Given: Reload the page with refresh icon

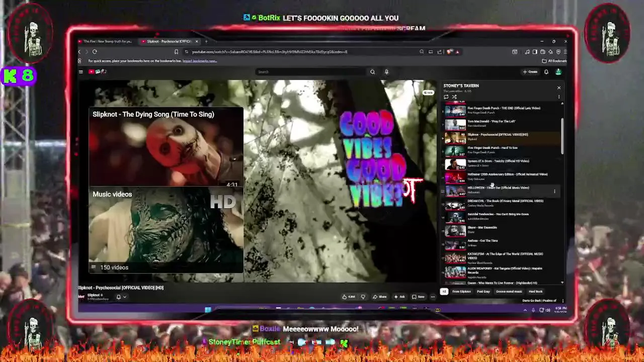Looking at the screenshot, I should click(x=94, y=52).
